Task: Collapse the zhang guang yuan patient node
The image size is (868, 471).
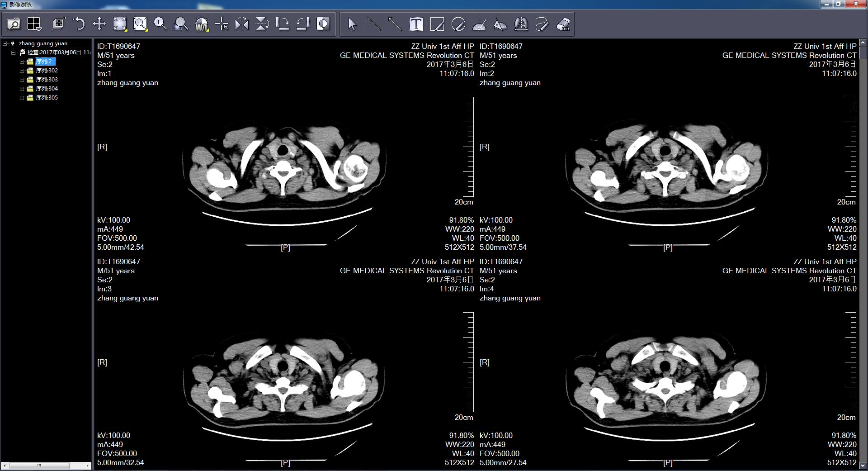Action: click(5, 43)
